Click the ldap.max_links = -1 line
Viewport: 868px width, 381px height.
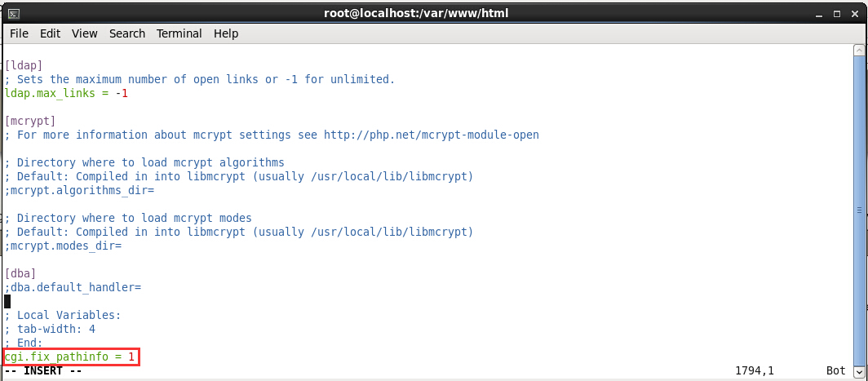[66, 93]
